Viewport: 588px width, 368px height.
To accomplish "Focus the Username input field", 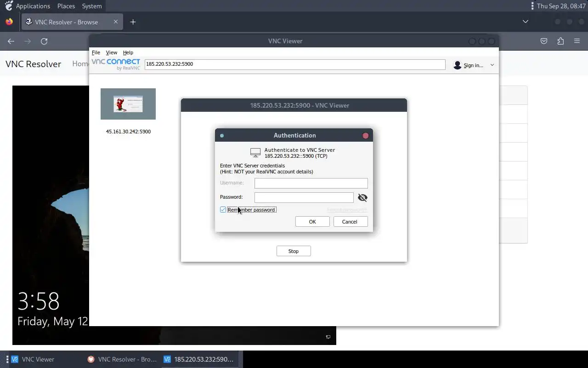I will [x=311, y=183].
